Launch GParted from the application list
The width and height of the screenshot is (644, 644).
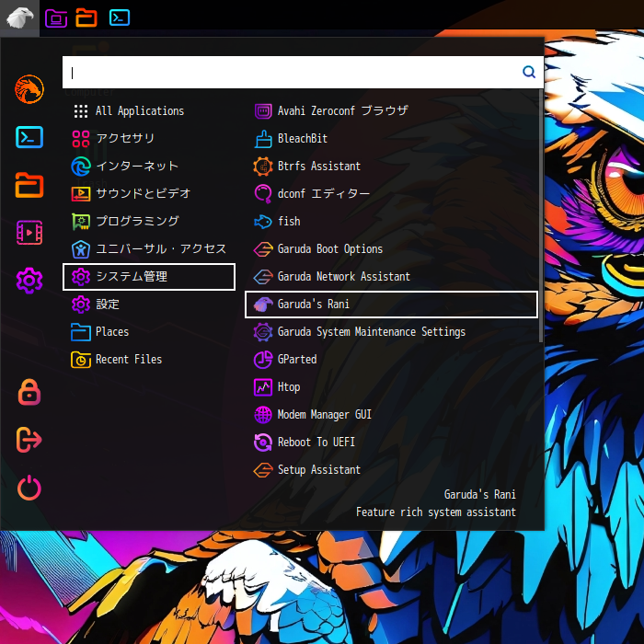point(296,359)
